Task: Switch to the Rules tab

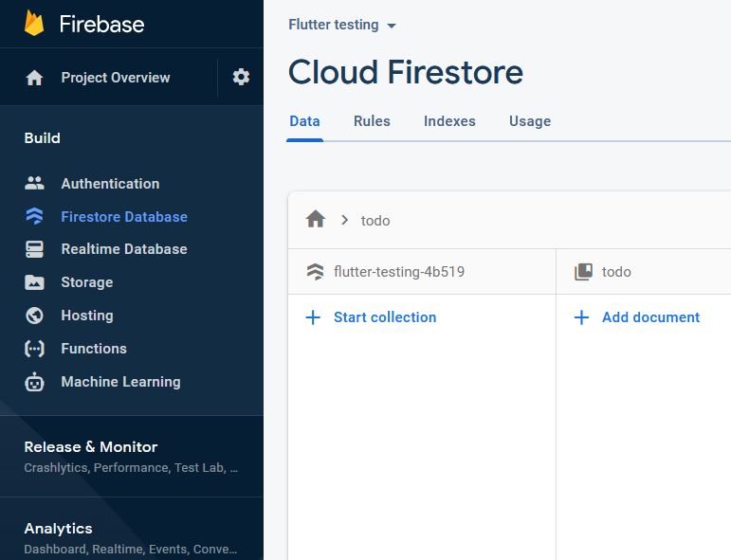Action: (x=372, y=121)
